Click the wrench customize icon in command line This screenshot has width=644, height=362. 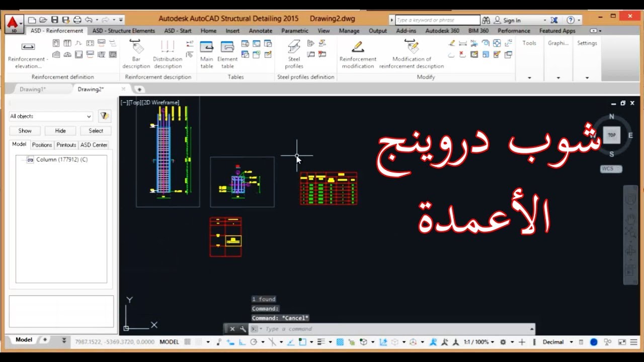[x=243, y=329]
